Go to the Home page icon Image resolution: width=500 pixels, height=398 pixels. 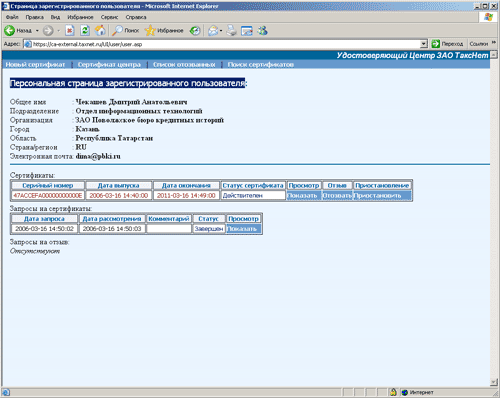tap(100, 31)
